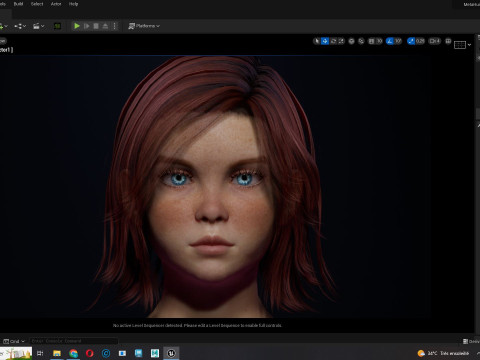Open Task View on Windows taskbar
Viewport: 480px width, 360px height.
pos(40,353)
